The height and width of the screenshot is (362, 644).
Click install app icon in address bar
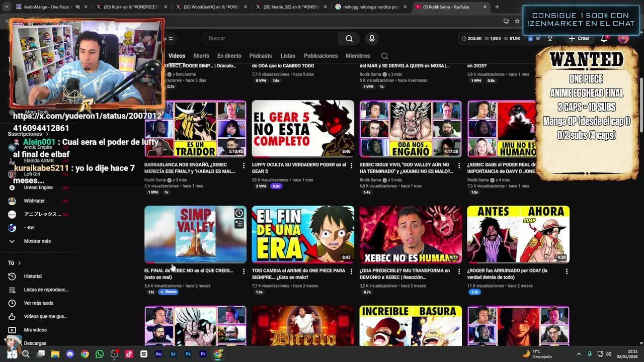[506, 21]
